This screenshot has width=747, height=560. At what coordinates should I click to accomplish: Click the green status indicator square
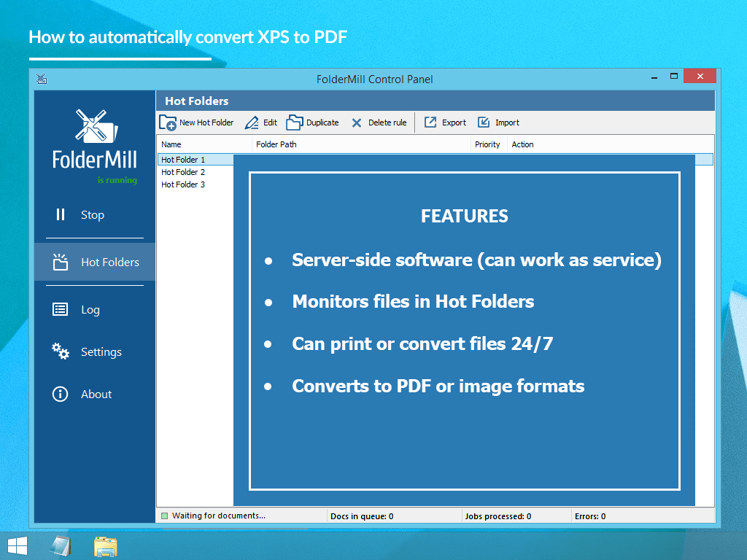pos(164,516)
